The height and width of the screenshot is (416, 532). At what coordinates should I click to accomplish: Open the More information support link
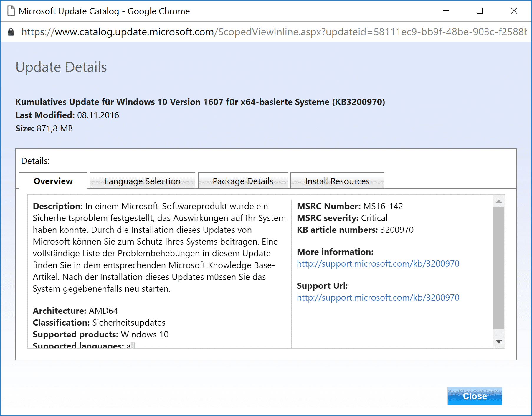(x=378, y=264)
